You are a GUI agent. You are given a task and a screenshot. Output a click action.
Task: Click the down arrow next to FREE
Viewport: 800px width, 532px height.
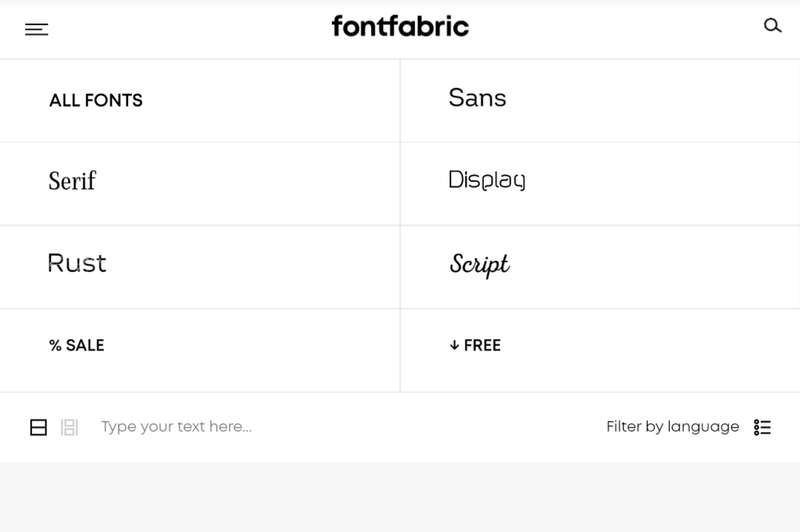(x=454, y=345)
